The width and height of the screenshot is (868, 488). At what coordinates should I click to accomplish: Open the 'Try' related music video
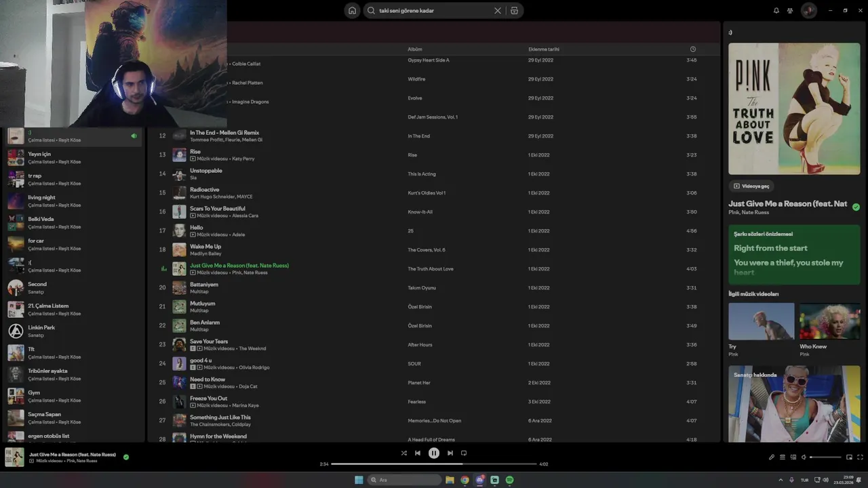[761, 321]
